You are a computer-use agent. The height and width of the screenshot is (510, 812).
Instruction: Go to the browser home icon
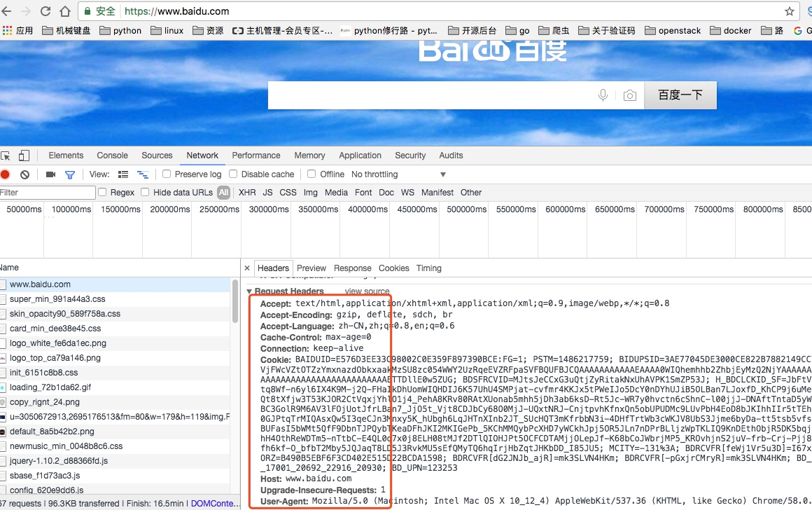point(64,11)
